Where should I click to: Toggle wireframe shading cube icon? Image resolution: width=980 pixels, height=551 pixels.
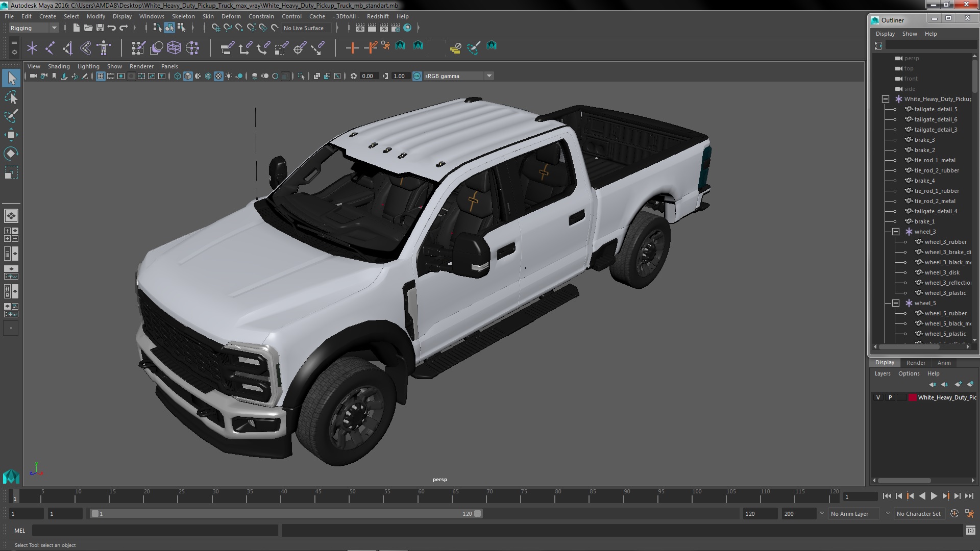click(178, 76)
